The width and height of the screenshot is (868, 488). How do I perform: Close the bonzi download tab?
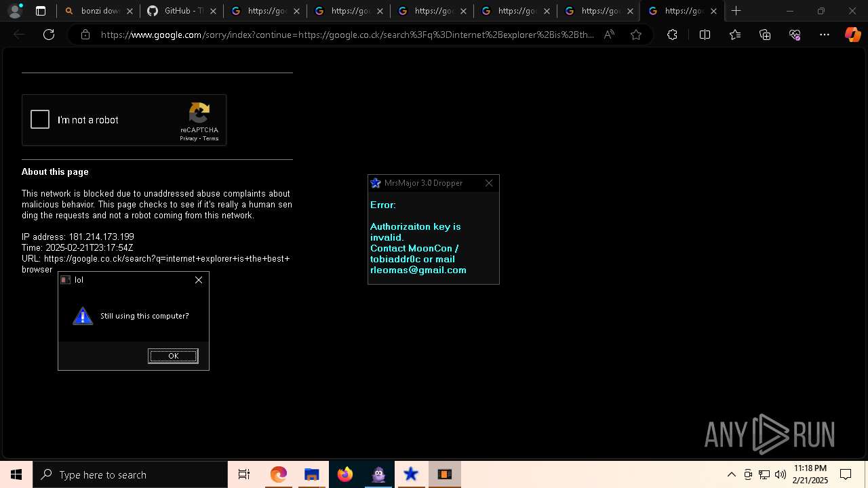pos(130,11)
